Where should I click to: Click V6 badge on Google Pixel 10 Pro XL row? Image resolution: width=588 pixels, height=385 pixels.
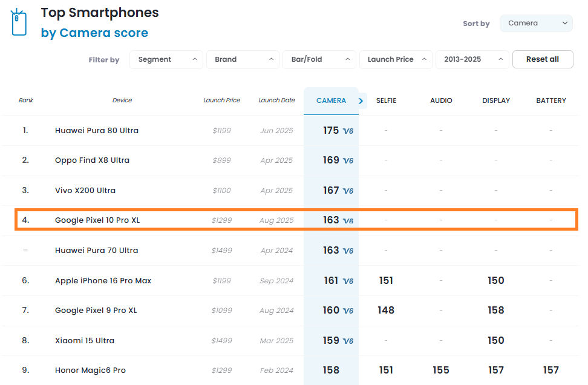(x=348, y=220)
